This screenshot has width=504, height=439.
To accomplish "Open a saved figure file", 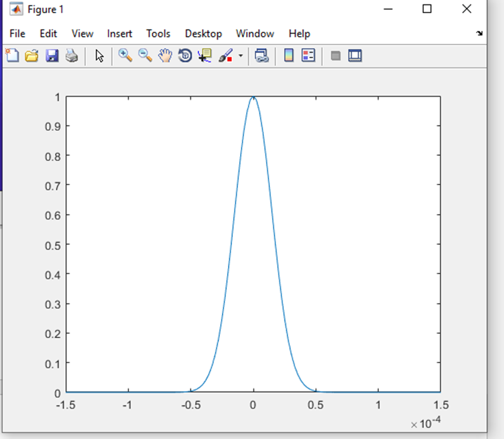I will tap(32, 55).
